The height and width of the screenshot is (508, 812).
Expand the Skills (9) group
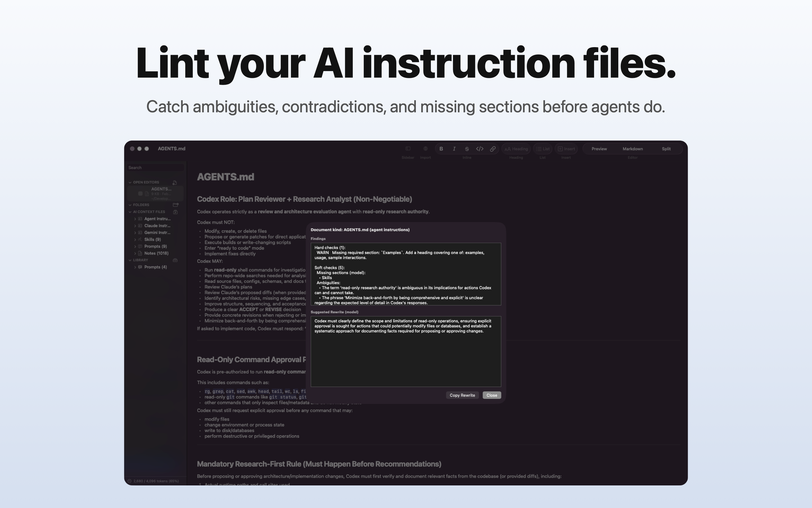(x=135, y=240)
